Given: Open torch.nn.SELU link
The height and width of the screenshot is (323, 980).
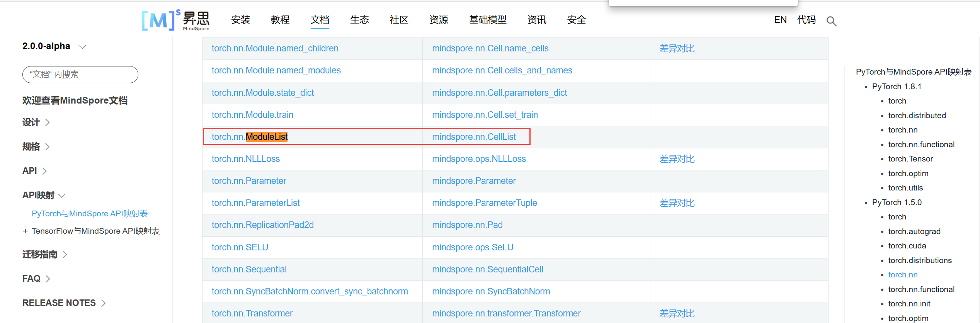Looking at the screenshot, I should (240, 247).
